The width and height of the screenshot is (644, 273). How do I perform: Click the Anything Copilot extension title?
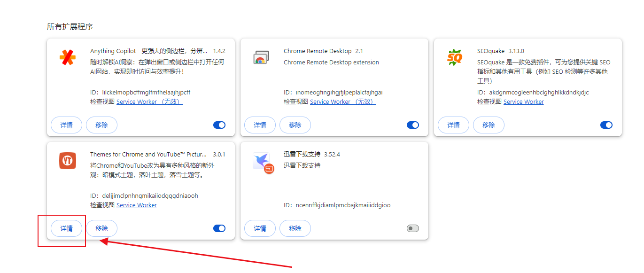click(x=149, y=51)
